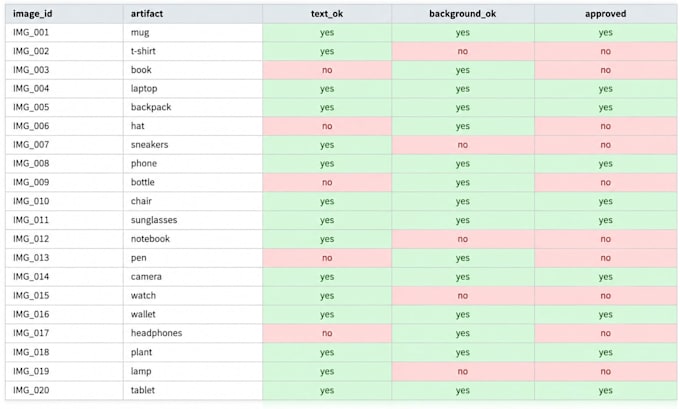Click the IMG_015 cell
Screen dimensions: 680x409
click(64, 295)
